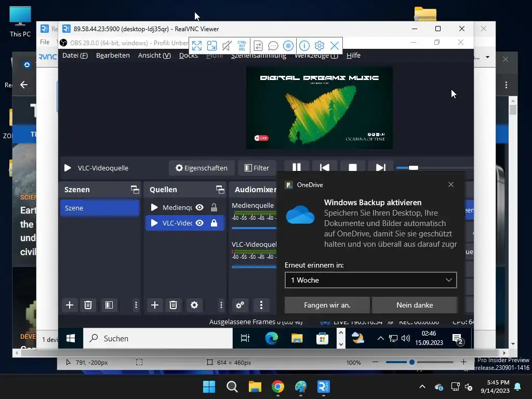
Task: Add a new scene with plus button
Action: pyautogui.click(x=70, y=305)
